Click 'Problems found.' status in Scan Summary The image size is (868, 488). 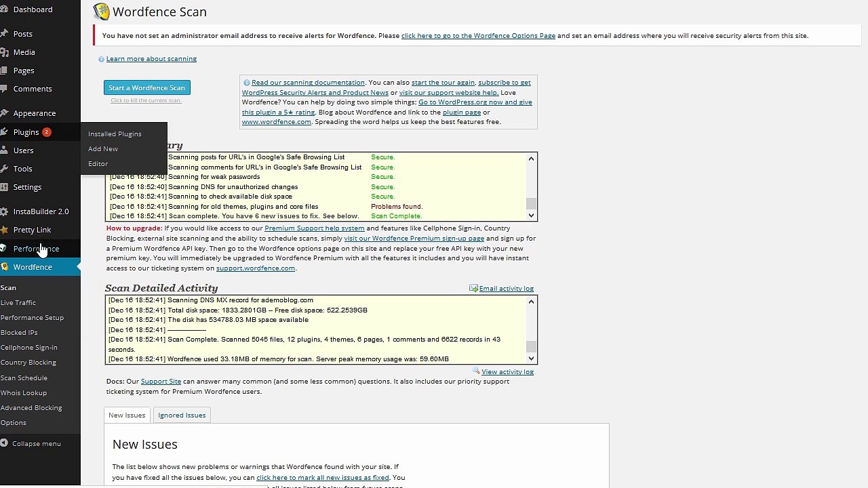tap(397, 207)
